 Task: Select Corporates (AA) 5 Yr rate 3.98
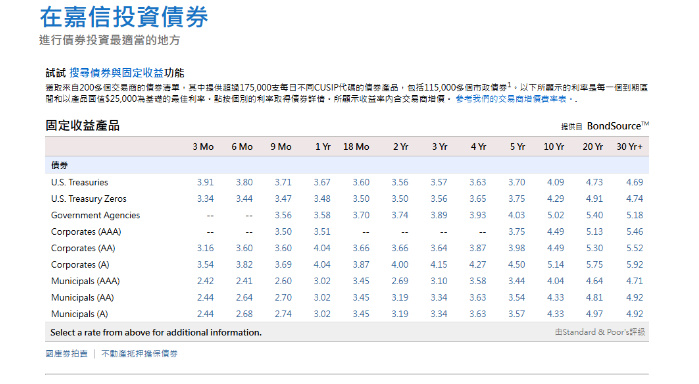(x=517, y=248)
